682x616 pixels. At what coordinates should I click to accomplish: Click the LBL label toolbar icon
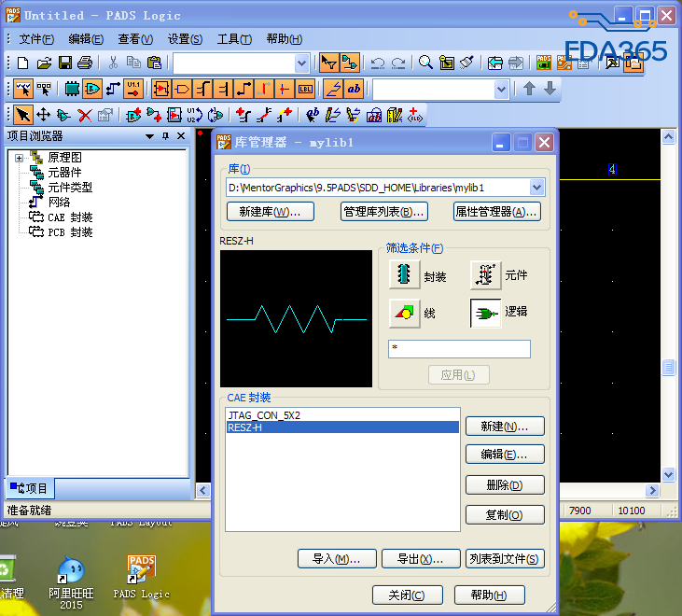pyautogui.click(x=305, y=90)
